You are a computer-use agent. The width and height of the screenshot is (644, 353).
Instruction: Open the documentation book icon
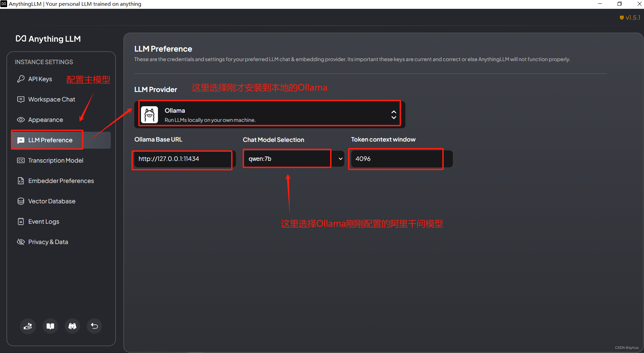tap(50, 326)
